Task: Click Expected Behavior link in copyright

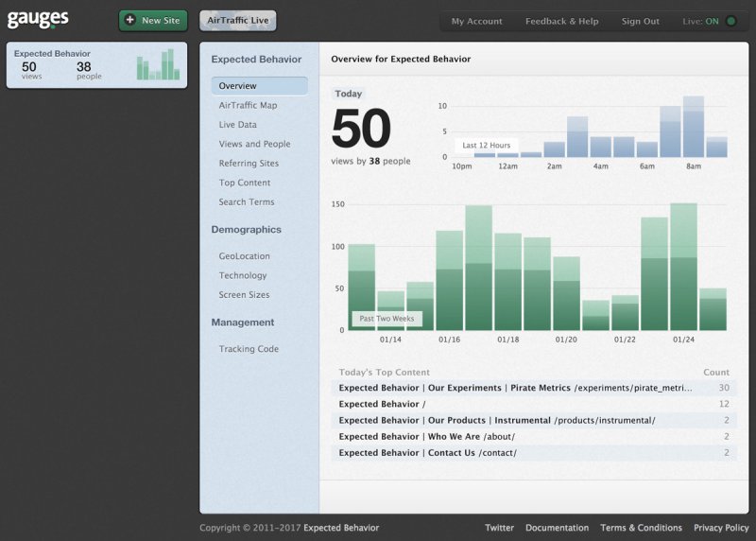Action: click(341, 528)
